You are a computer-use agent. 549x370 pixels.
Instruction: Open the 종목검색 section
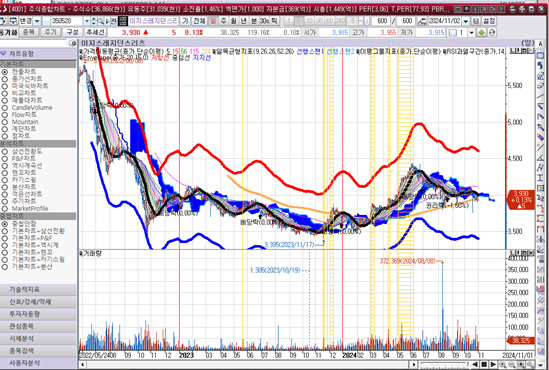tap(38, 351)
